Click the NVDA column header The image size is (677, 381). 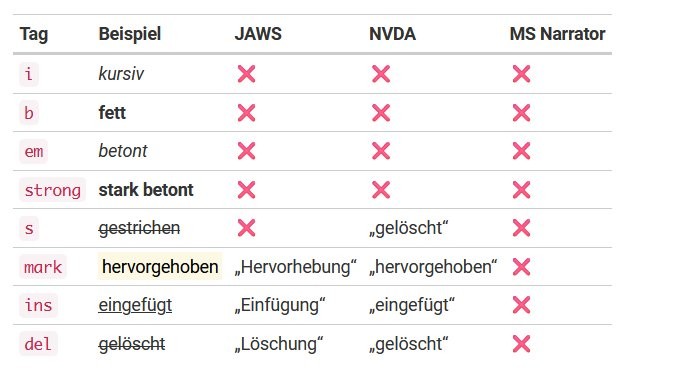point(392,34)
